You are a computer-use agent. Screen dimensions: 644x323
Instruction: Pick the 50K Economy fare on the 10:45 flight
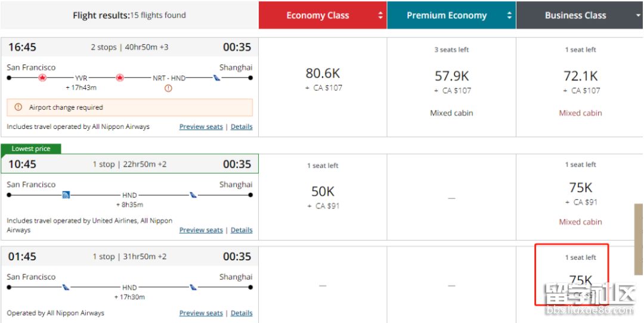(323, 192)
